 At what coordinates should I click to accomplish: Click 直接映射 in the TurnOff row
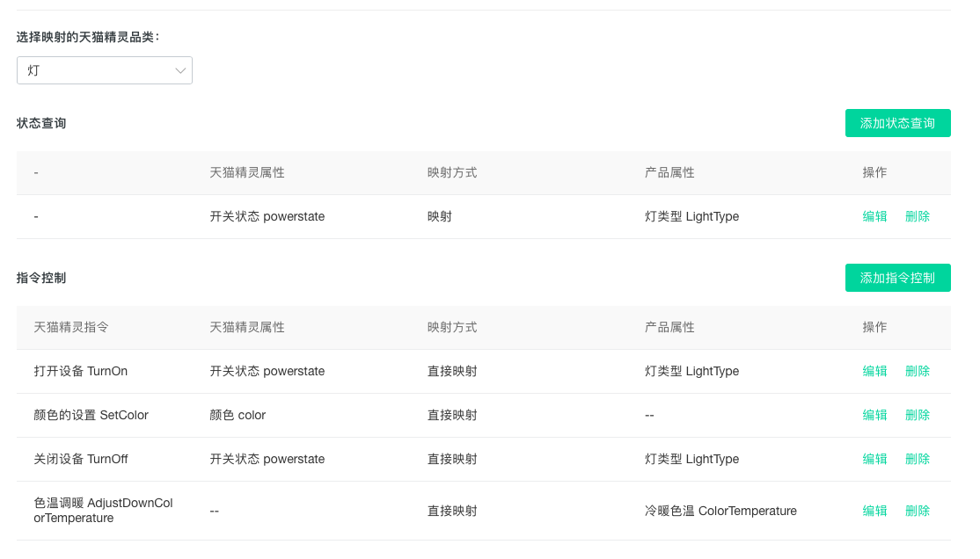coord(452,459)
